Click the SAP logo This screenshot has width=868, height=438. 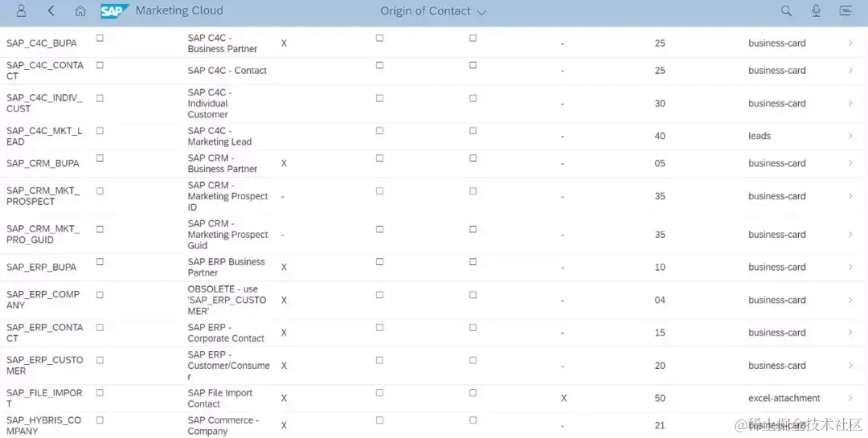(114, 11)
